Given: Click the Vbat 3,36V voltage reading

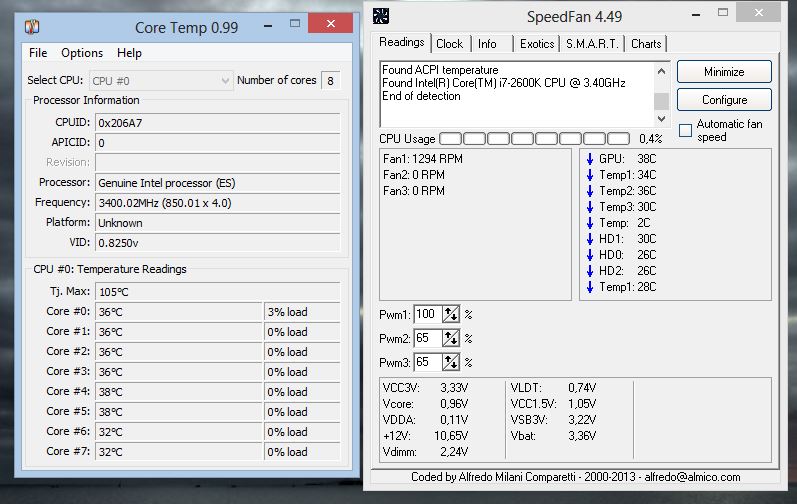Looking at the screenshot, I should (x=554, y=436).
